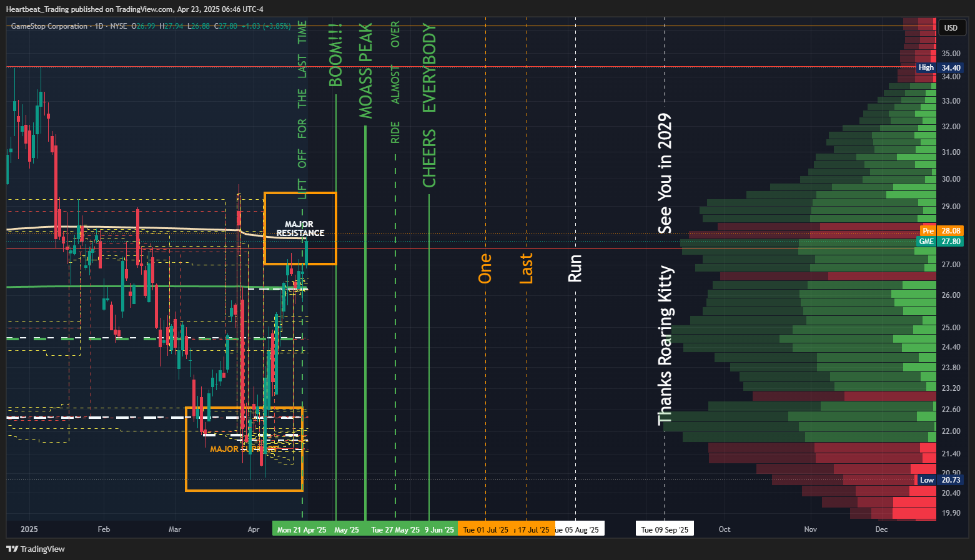Open the USD currency selector
The height and width of the screenshot is (560, 975).
click(951, 27)
